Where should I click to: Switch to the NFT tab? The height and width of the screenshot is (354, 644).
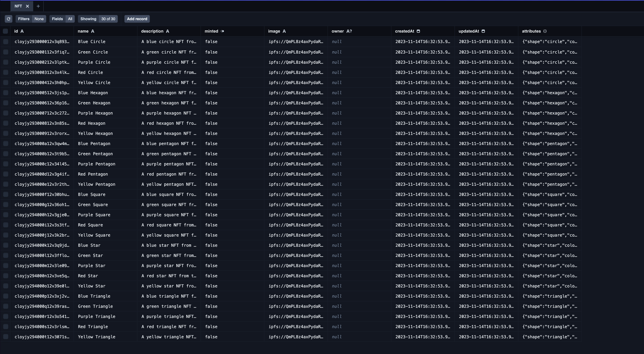18,6
